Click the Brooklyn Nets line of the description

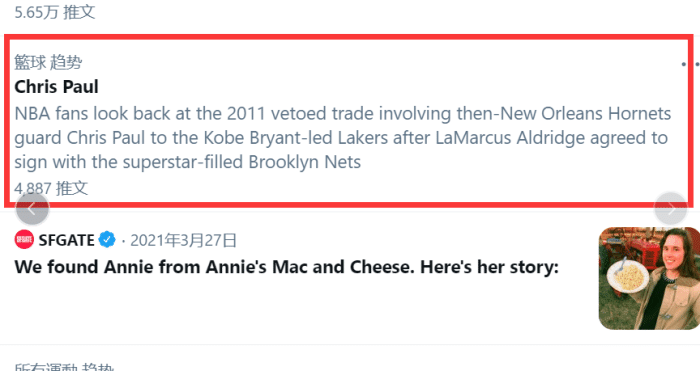(188, 162)
